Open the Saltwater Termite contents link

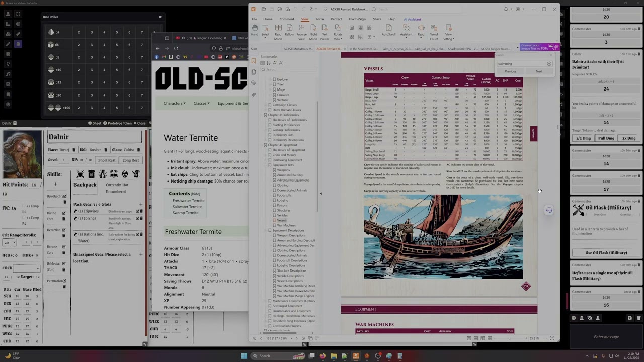click(x=187, y=207)
